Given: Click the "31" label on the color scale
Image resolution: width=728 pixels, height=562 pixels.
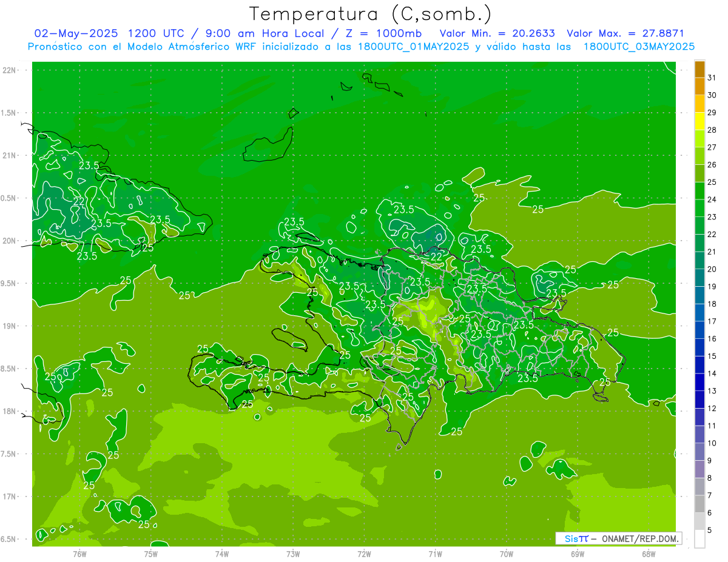Looking at the screenshot, I should pos(712,78).
